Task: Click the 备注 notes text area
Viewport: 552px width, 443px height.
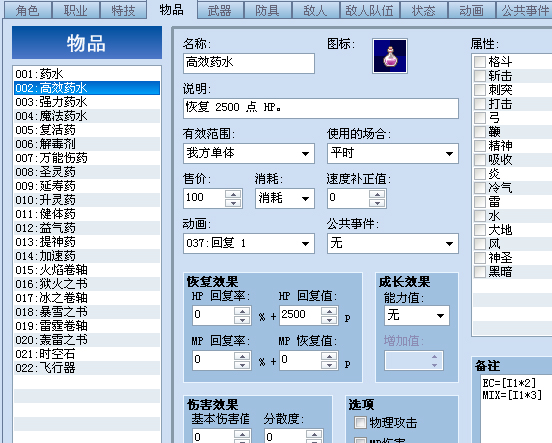Action: pos(516,408)
